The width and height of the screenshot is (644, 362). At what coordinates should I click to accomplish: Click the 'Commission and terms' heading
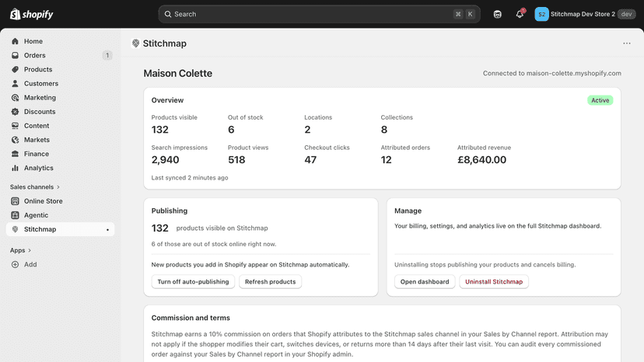191,318
